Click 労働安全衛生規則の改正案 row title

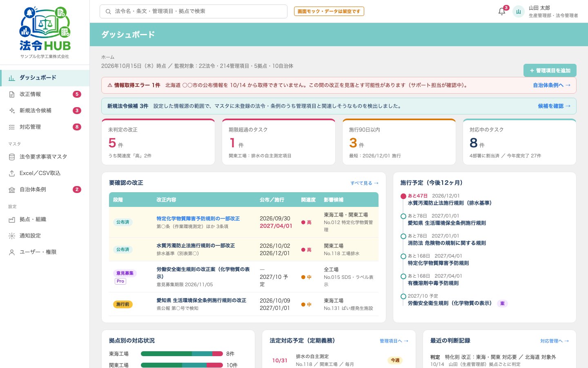(x=203, y=273)
